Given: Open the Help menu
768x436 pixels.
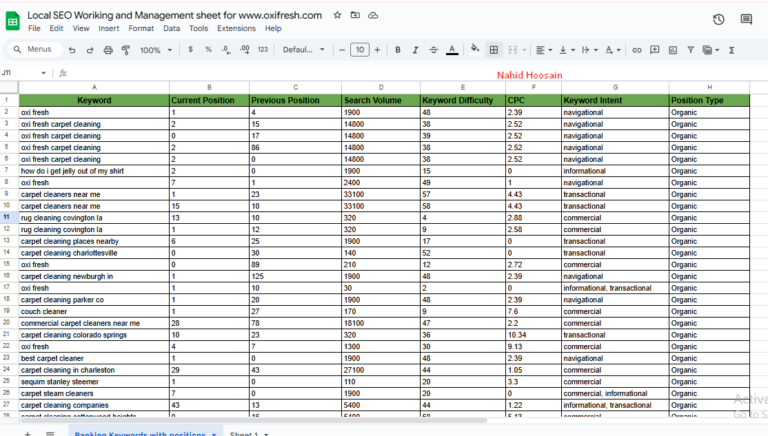Looking at the screenshot, I should point(273,28).
